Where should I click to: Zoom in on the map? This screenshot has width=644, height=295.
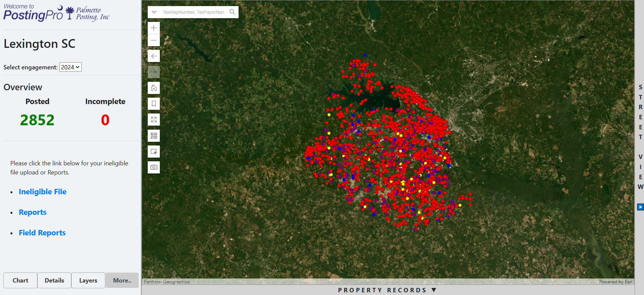(x=154, y=28)
